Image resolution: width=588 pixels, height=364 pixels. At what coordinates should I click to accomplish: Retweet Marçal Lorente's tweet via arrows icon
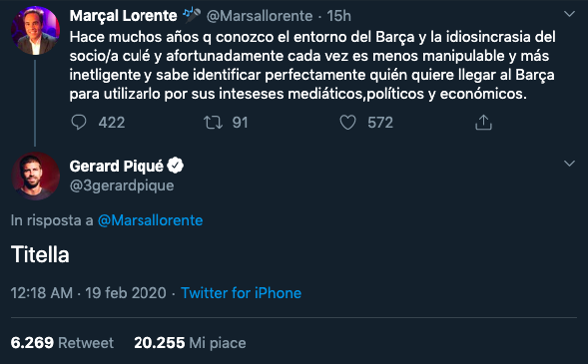coord(213,123)
